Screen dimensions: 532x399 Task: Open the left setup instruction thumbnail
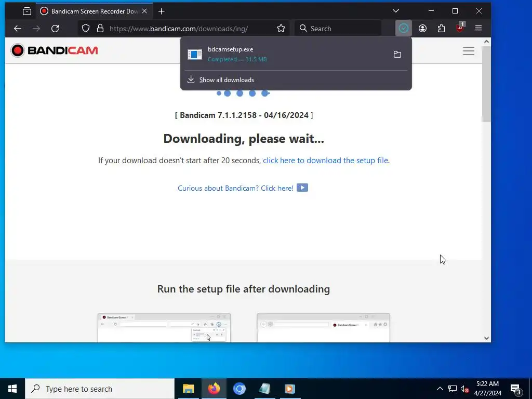pos(164,328)
